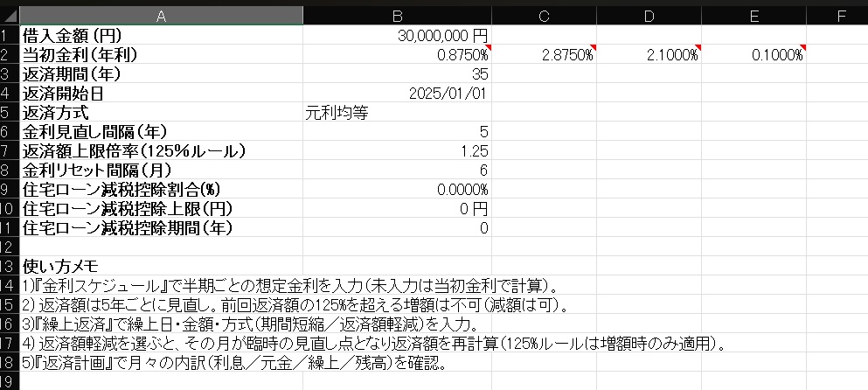
Task: Select row 1 header
Action: pyautogui.click(x=10, y=36)
